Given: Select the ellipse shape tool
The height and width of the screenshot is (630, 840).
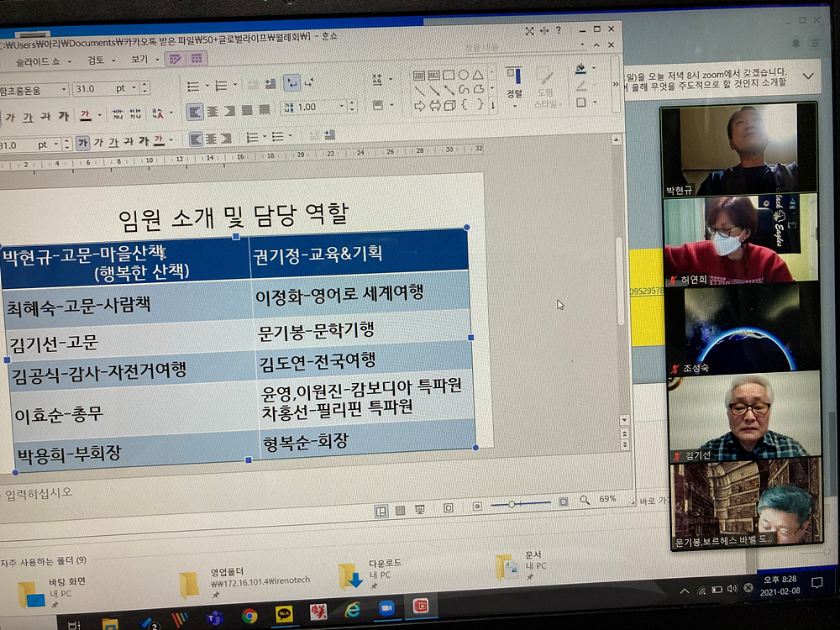Looking at the screenshot, I should pos(462,75).
